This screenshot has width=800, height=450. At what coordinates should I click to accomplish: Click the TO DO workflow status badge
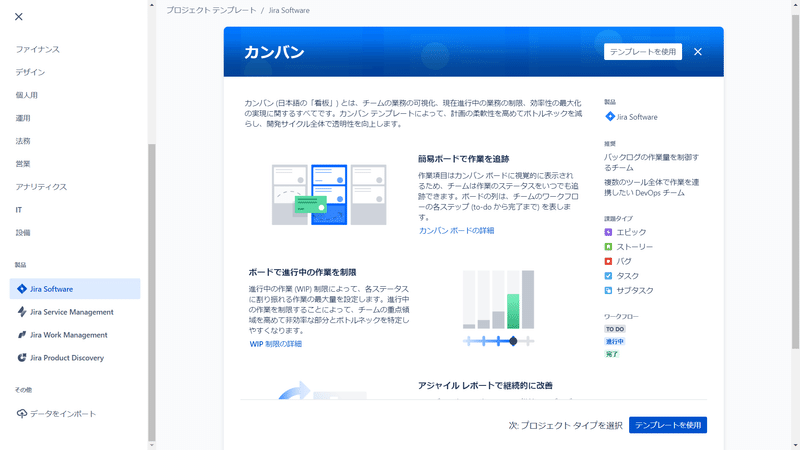point(615,329)
